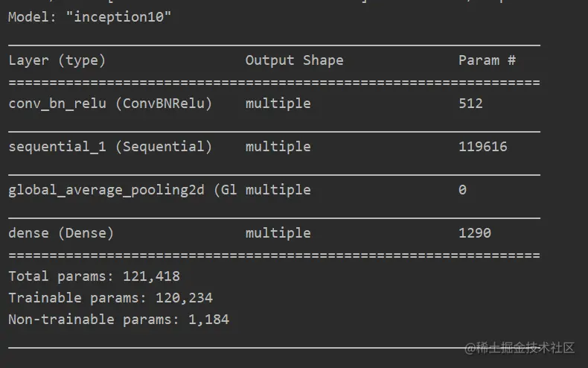Click the Model "inception10" title line
The width and height of the screenshot is (588, 368).
89,16
